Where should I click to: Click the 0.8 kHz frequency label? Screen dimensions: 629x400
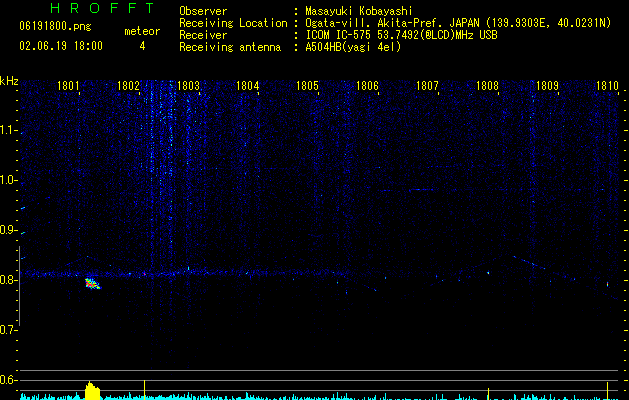[8, 280]
